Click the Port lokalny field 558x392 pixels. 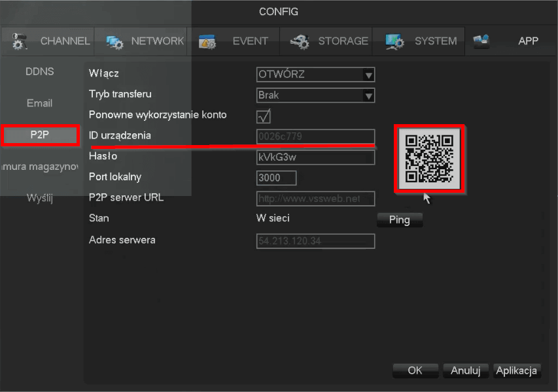click(276, 178)
